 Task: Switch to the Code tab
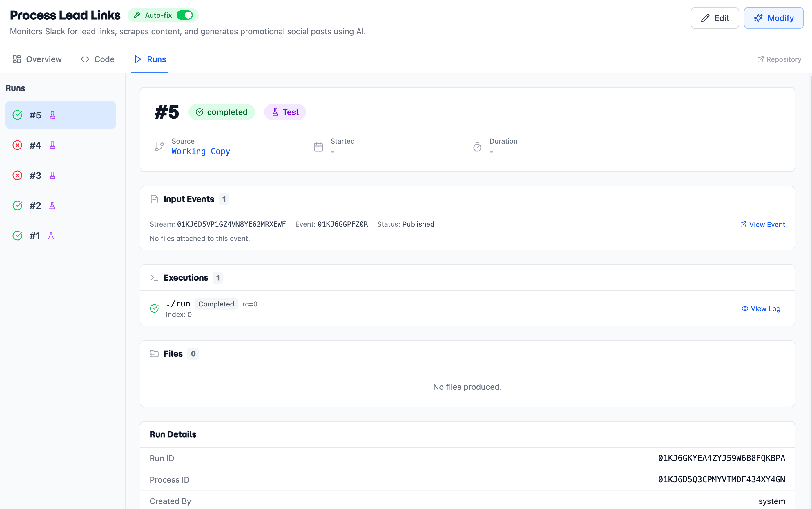coord(97,59)
